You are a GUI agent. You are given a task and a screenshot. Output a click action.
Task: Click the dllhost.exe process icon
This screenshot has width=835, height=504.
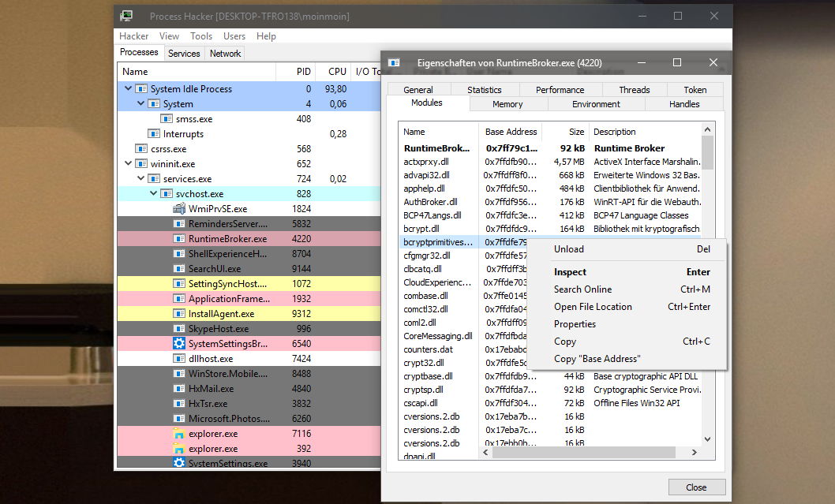[179, 359]
